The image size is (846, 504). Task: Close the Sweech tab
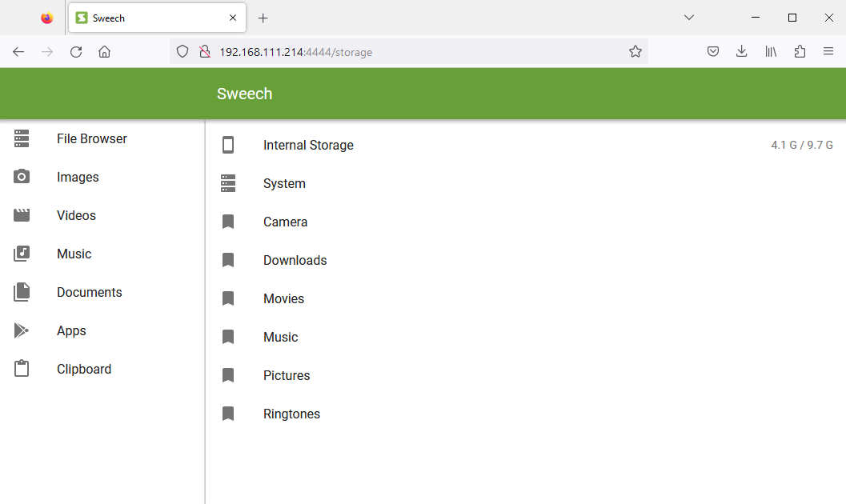tap(233, 18)
